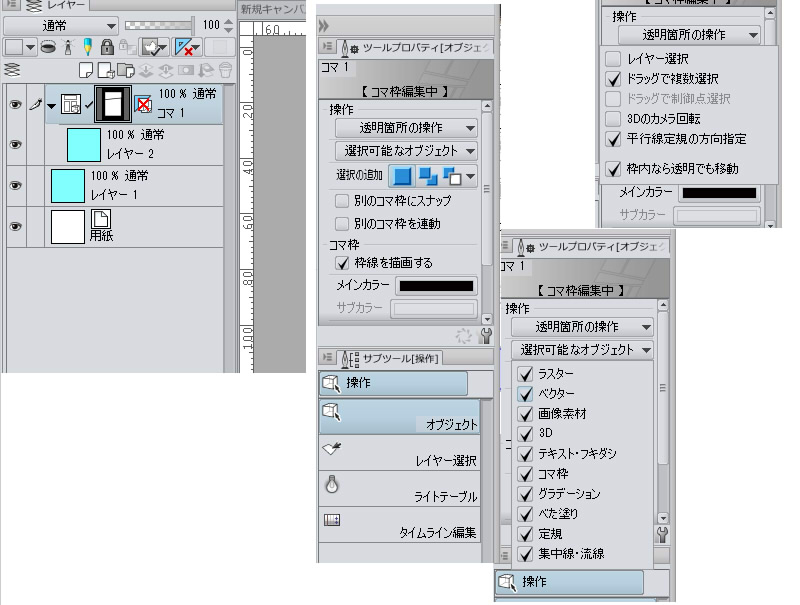Click wrench icon in lower right panel
Image resolution: width=800 pixels, height=605 pixels.
coord(662,534)
